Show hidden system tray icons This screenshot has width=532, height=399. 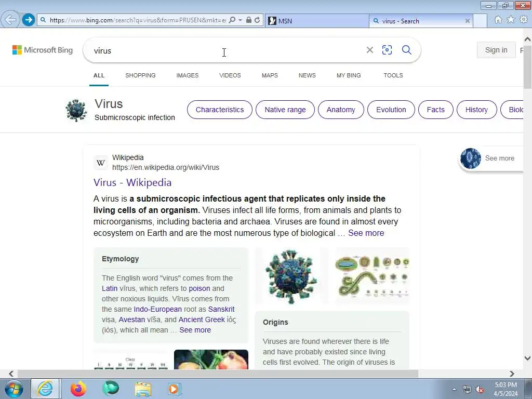(454, 389)
